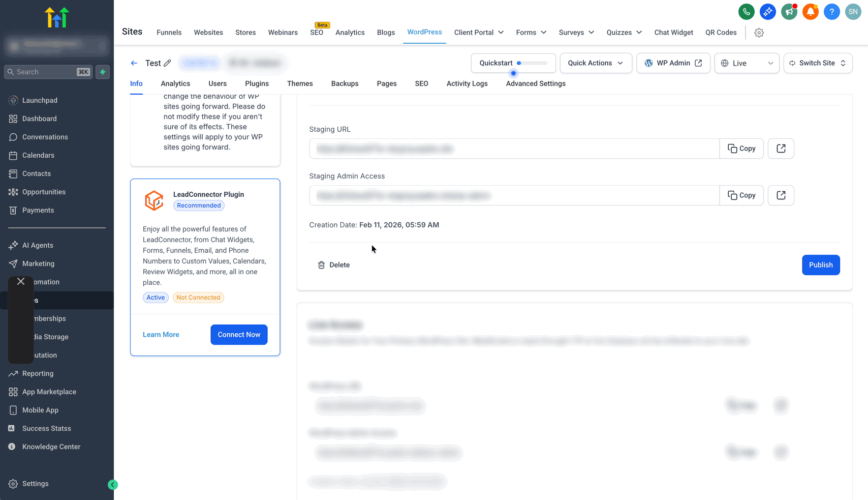Click the megaphone announcements icon
This screenshot has height=500, width=868.
789,12
